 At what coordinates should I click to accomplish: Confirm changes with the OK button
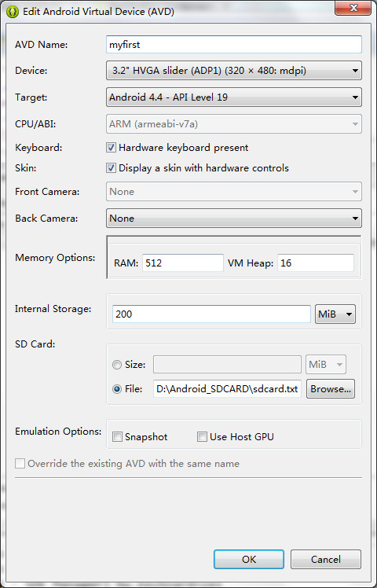click(x=249, y=560)
